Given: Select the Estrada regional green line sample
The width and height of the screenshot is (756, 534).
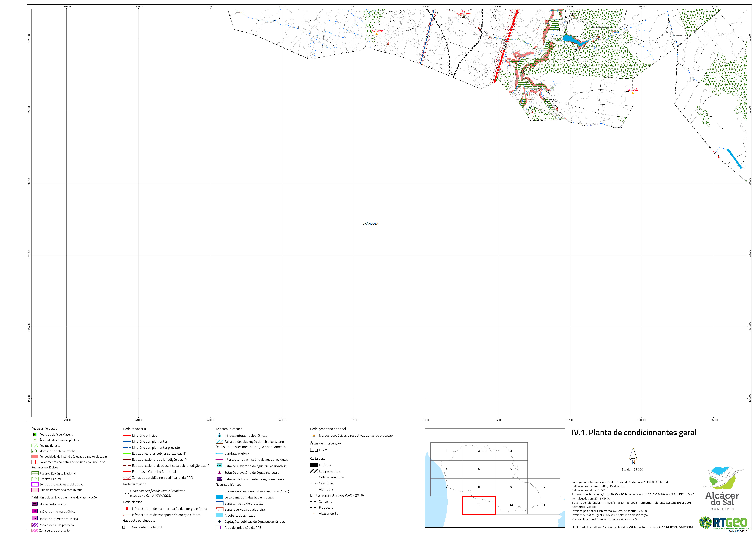Looking at the screenshot, I should (127, 454).
